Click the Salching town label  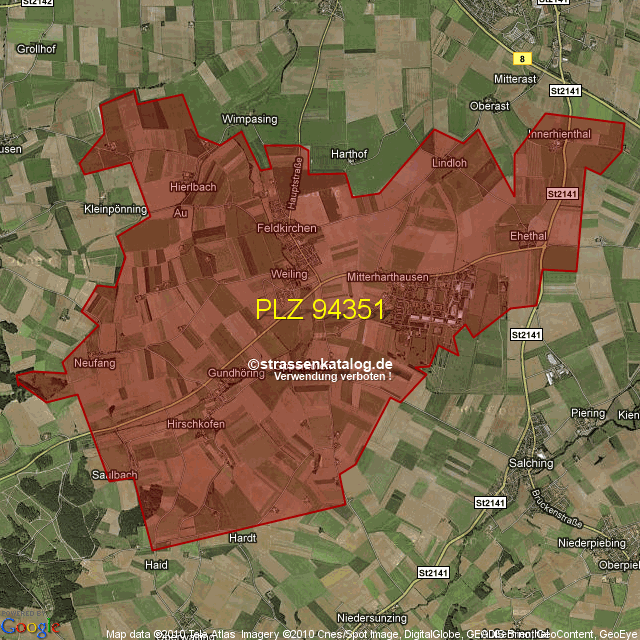[x=531, y=463]
